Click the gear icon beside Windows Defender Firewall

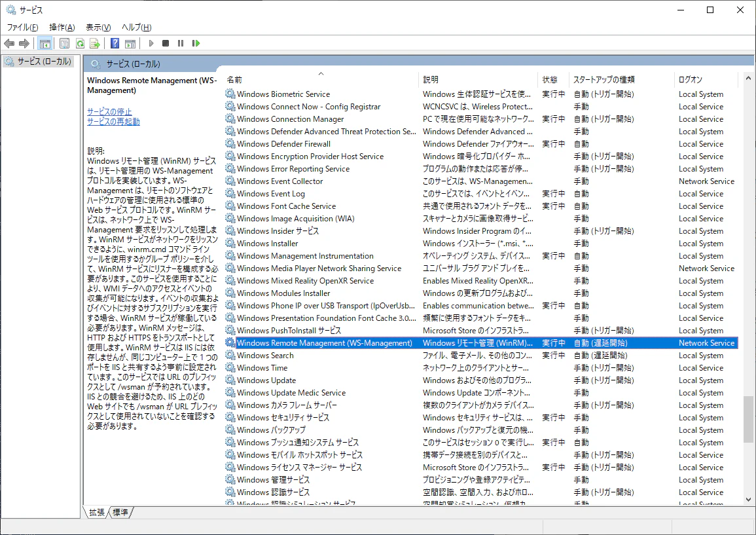(230, 144)
